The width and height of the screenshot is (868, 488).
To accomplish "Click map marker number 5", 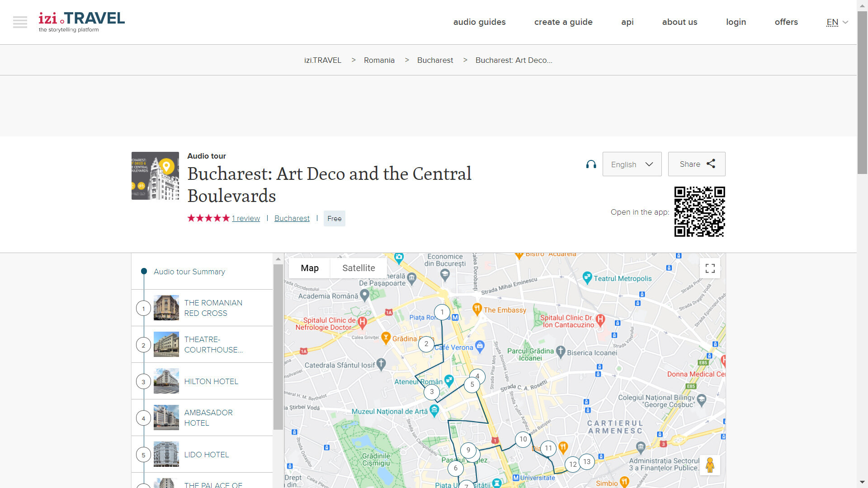I will pyautogui.click(x=472, y=385).
